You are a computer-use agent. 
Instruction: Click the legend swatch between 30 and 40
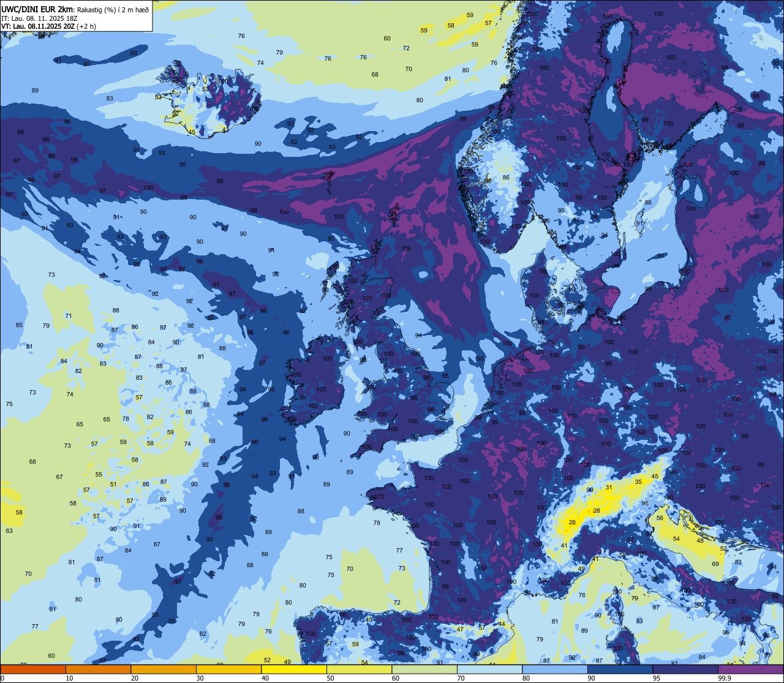tap(228, 669)
